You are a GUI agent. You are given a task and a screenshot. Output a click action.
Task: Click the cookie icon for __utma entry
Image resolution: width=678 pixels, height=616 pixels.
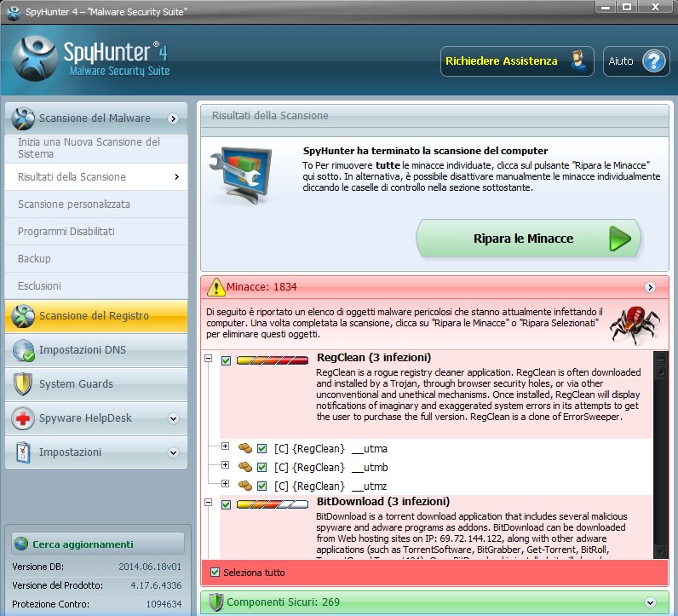245,449
